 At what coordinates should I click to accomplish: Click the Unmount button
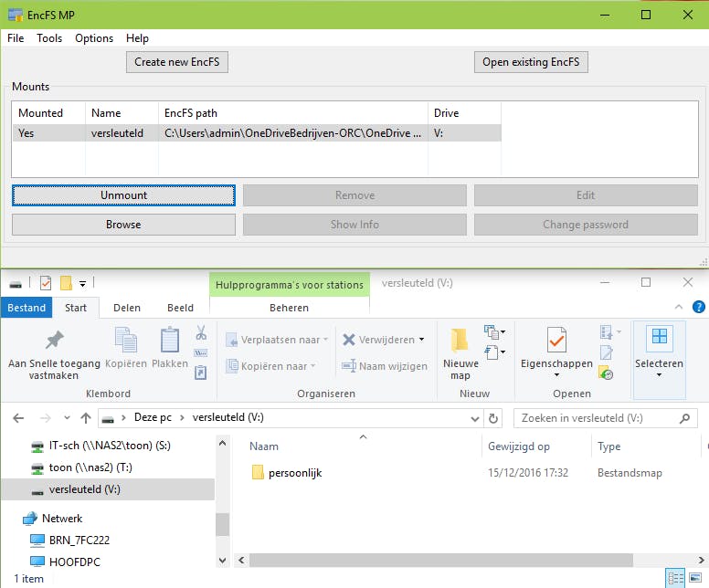click(x=123, y=195)
